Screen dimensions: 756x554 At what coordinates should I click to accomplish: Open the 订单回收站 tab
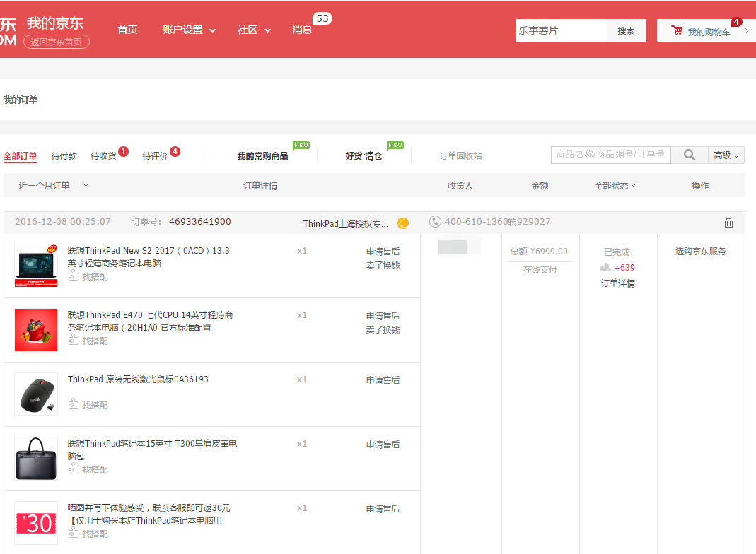tap(460, 156)
